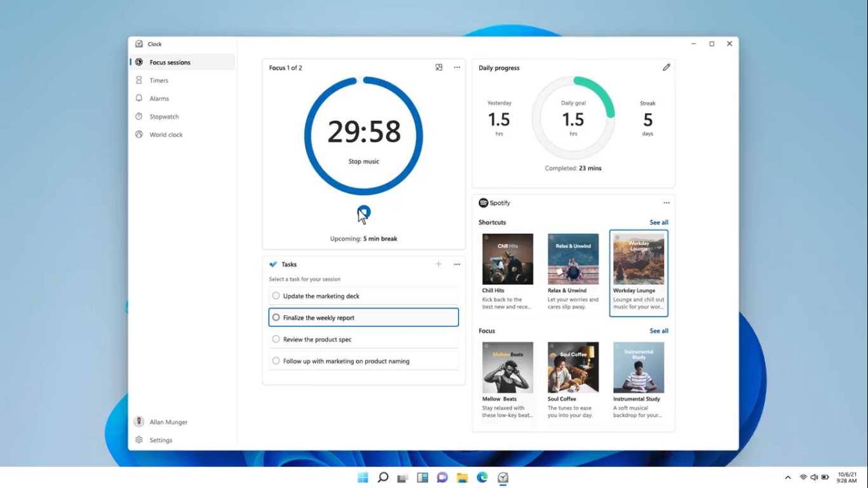The width and height of the screenshot is (868, 488).
Task: Open the Windows Start menu
Action: click(x=362, y=477)
